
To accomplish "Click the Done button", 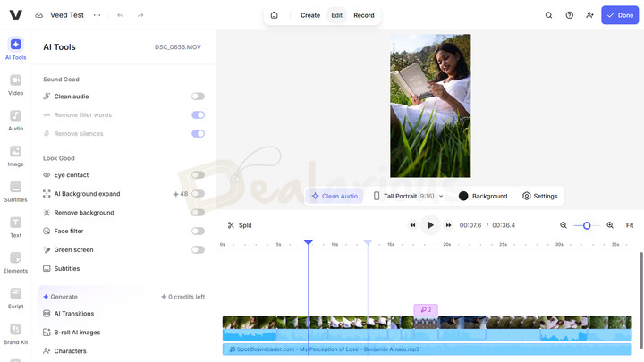I will coord(620,15).
